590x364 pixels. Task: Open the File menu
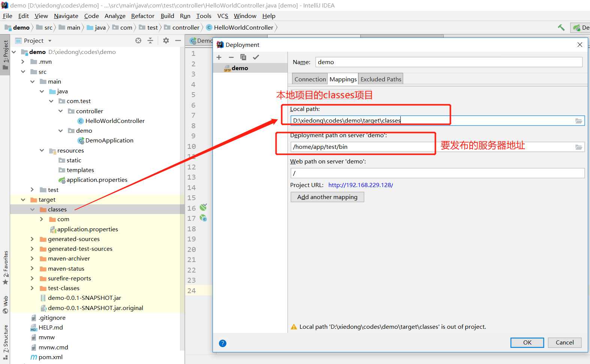tap(7, 16)
